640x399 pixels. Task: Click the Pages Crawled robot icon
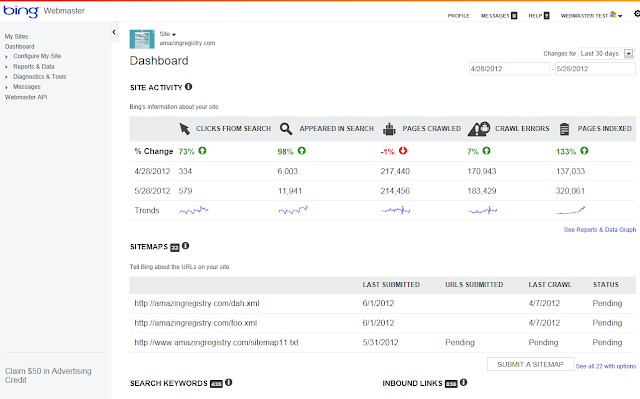point(389,129)
